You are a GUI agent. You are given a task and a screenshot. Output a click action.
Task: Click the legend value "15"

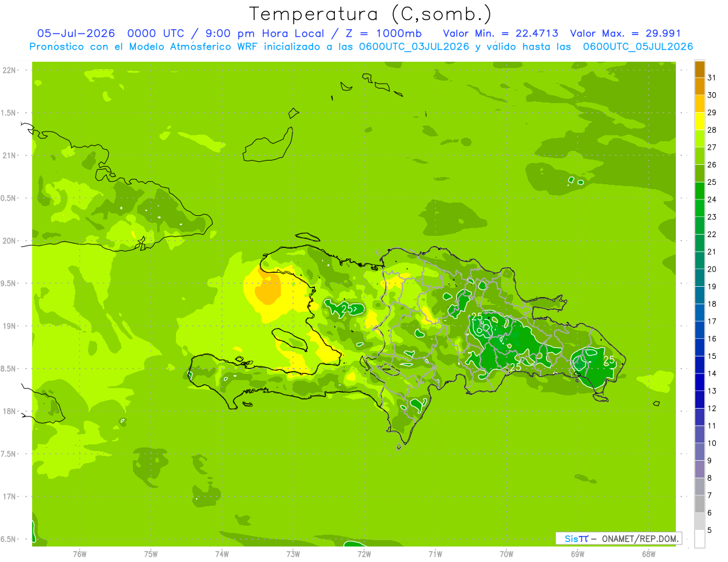click(712, 356)
